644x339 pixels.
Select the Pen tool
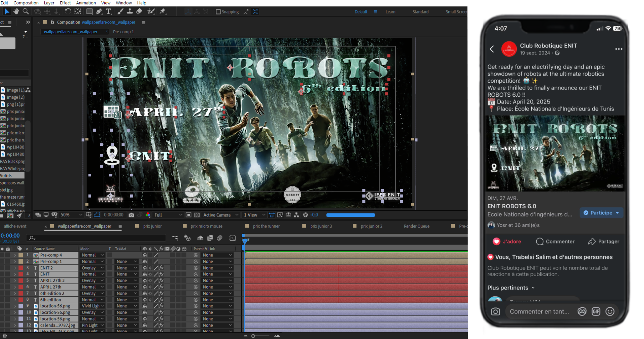(x=99, y=11)
